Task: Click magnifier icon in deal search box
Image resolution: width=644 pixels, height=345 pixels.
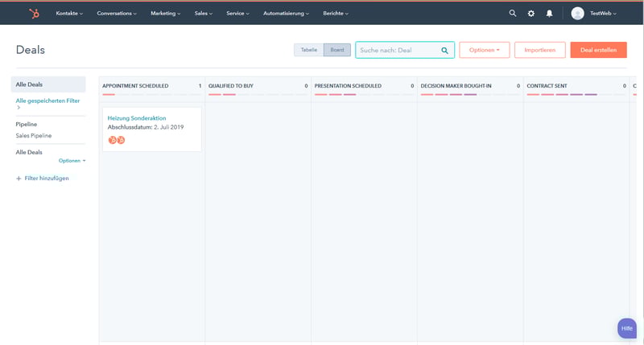Action: click(444, 51)
